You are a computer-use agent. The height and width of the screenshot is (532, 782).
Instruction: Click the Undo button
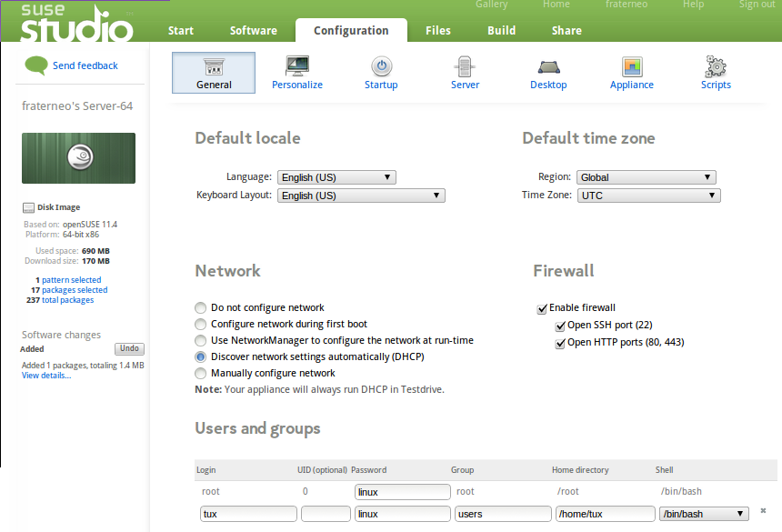tap(129, 348)
